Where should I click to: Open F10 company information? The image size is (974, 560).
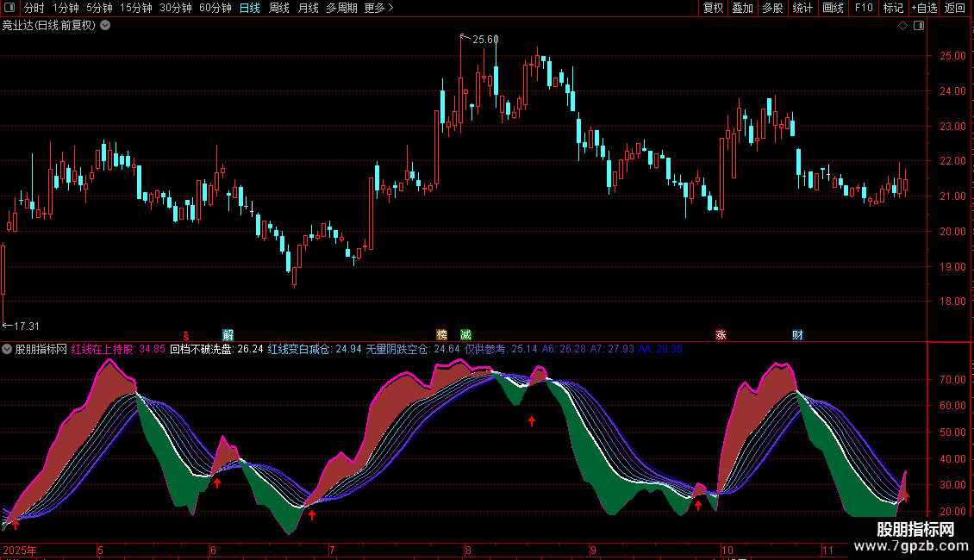(x=864, y=8)
